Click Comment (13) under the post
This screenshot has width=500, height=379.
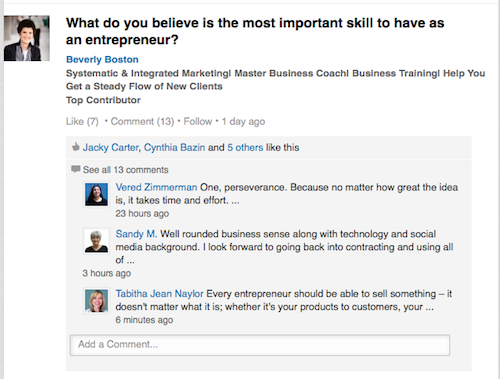142,122
